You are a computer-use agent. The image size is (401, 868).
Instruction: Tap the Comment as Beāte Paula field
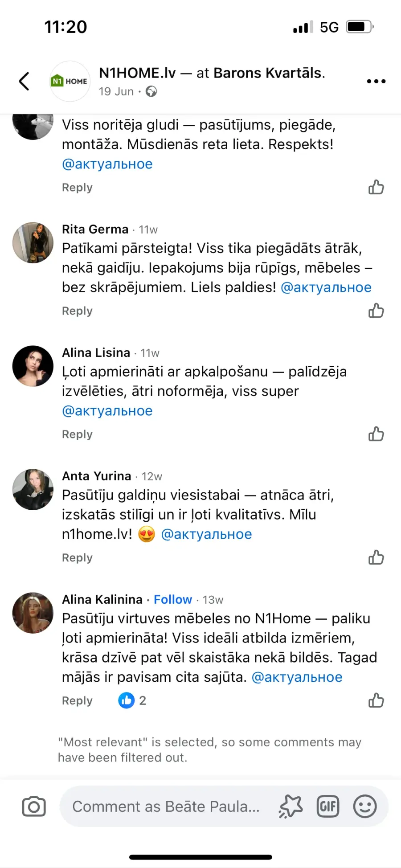point(166,807)
